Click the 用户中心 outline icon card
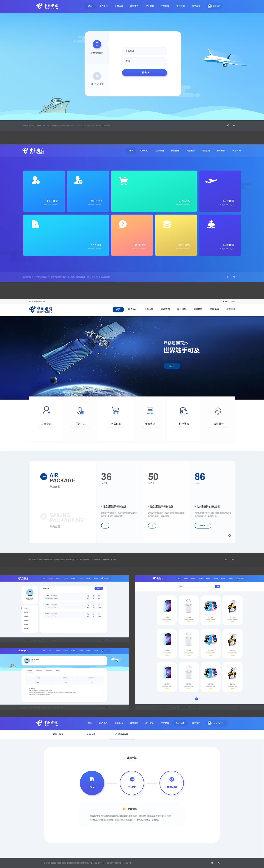The height and width of the screenshot is (868, 264). pyautogui.click(x=80, y=419)
